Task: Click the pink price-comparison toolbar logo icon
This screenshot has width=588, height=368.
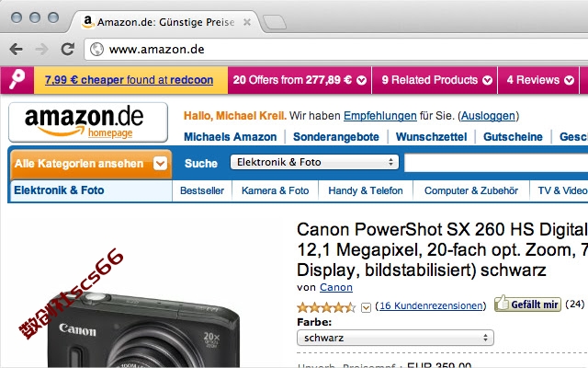Action: click(17, 80)
